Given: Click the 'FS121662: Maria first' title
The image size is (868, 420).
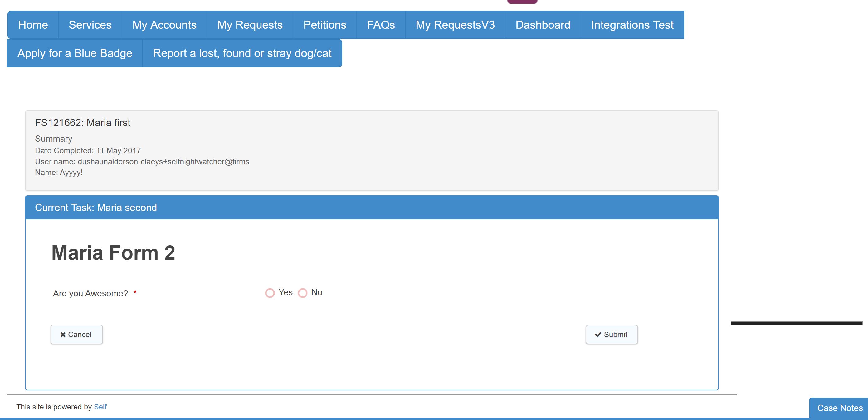Looking at the screenshot, I should coord(83,123).
